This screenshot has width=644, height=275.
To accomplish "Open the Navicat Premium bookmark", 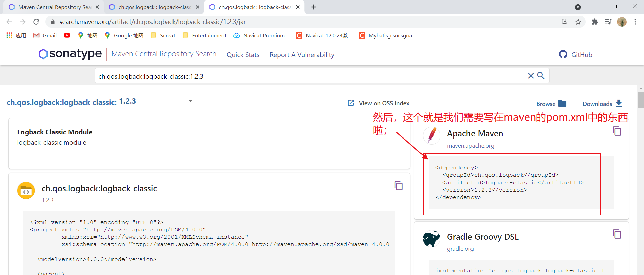I will coord(261,35).
